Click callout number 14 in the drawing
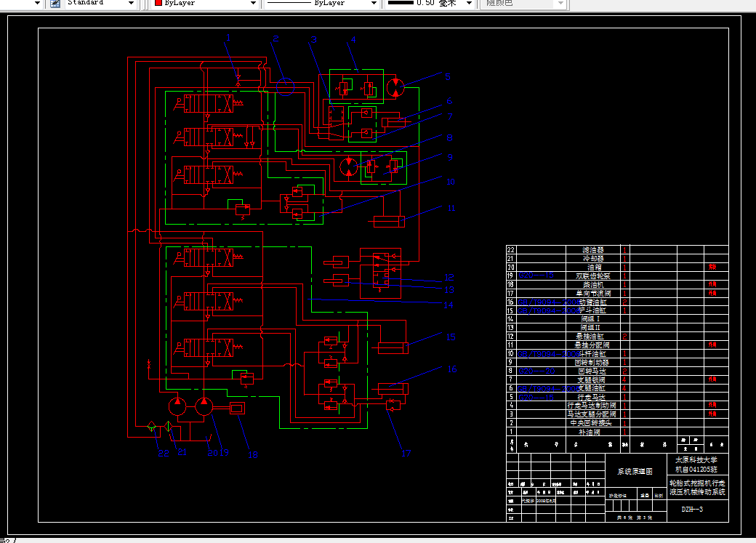Screen dimensions: 756x543 coord(448,305)
